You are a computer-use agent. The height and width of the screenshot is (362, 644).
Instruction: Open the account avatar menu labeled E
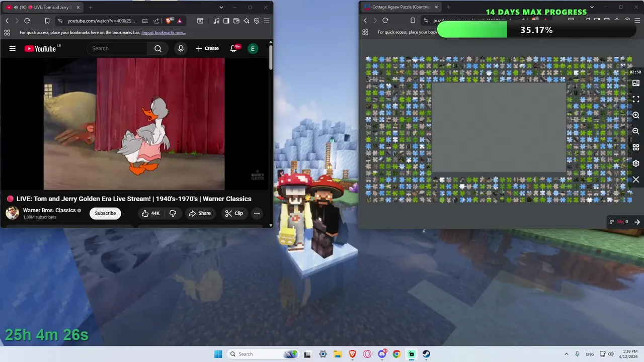[x=253, y=48]
